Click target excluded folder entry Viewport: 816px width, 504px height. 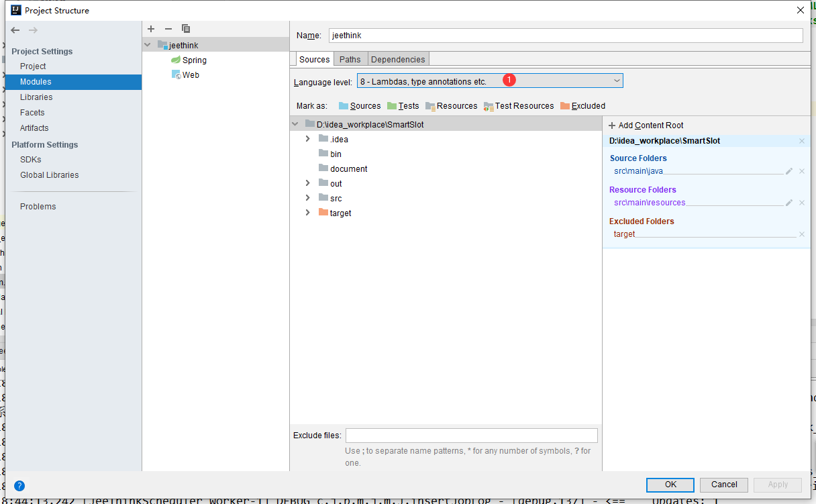coord(624,234)
